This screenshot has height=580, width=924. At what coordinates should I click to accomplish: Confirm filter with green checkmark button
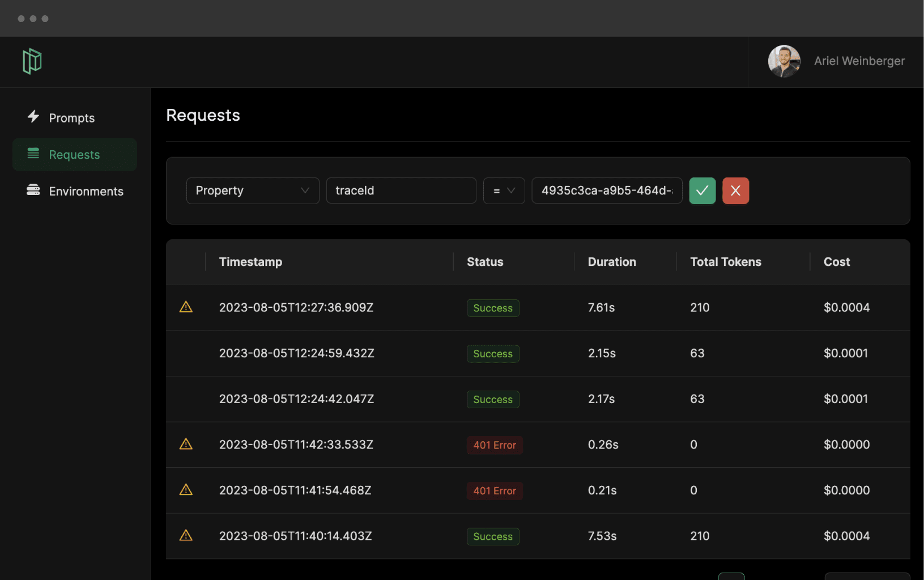[x=702, y=190]
